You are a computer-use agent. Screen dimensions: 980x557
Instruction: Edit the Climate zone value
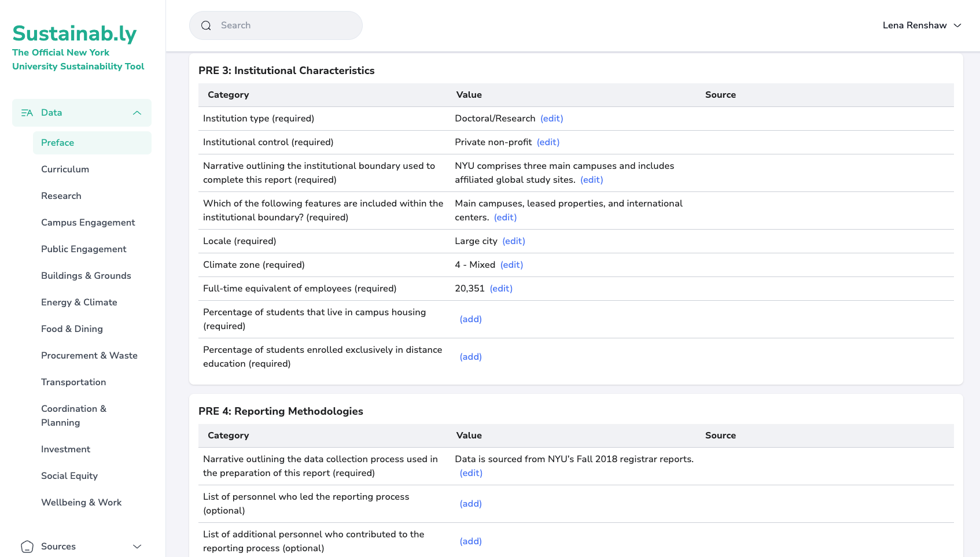511,265
